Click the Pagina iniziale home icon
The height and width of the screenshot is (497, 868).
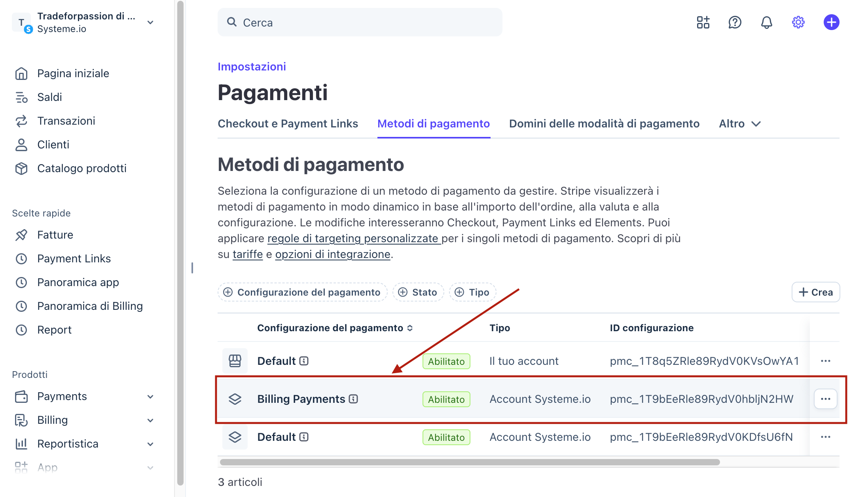click(x=21, y=74)
